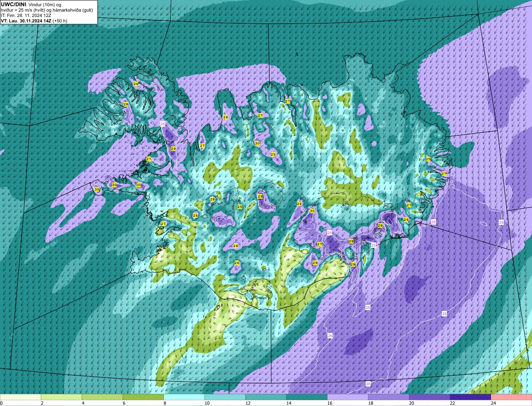Select the 16–18 m/s light lavender legend segment

tap(348, 397)
